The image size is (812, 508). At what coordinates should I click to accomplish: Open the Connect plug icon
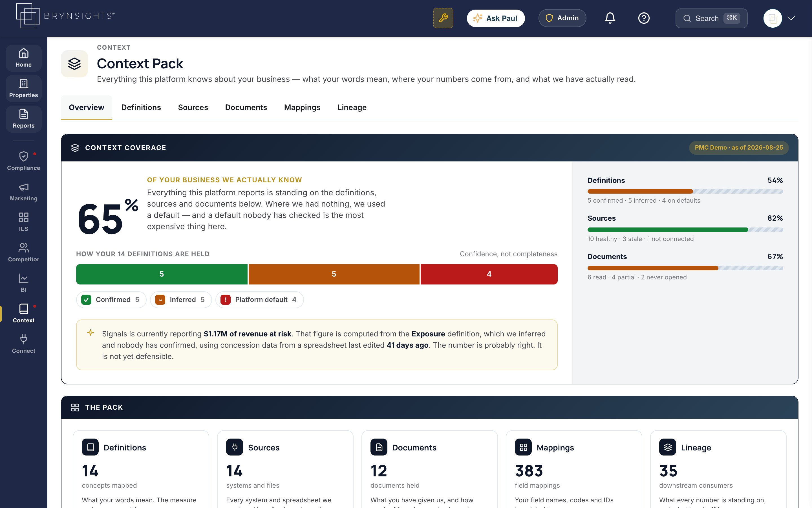[23, 339]
